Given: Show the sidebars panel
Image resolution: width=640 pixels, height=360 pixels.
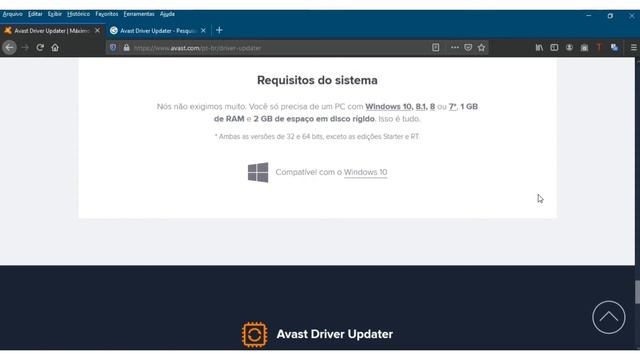Looking at the screenshot, I should [554, 48].
